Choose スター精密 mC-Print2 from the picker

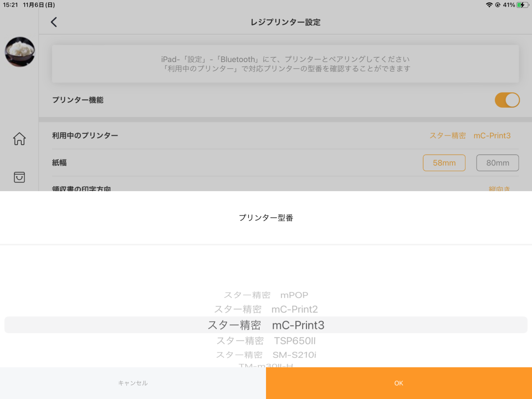266,309
